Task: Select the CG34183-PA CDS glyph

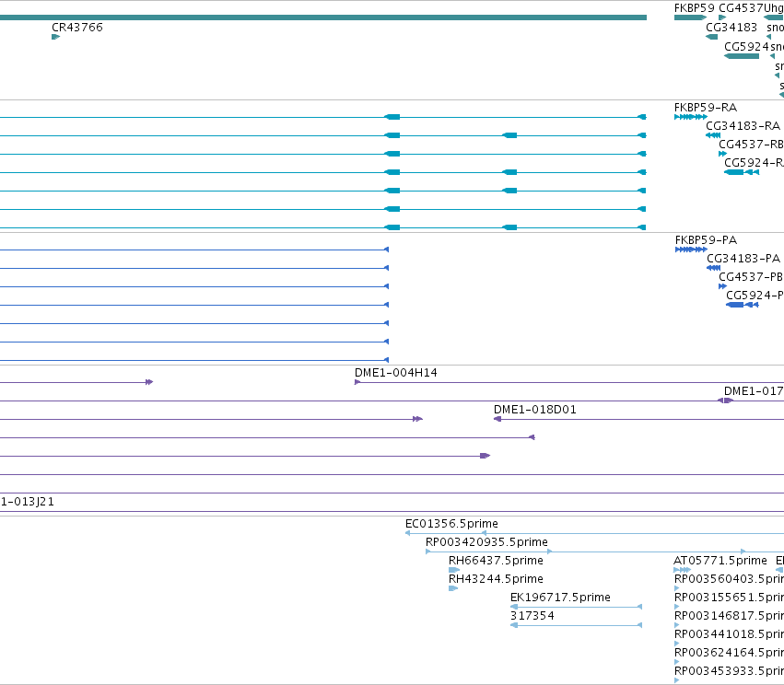Action: pos(713,268)
